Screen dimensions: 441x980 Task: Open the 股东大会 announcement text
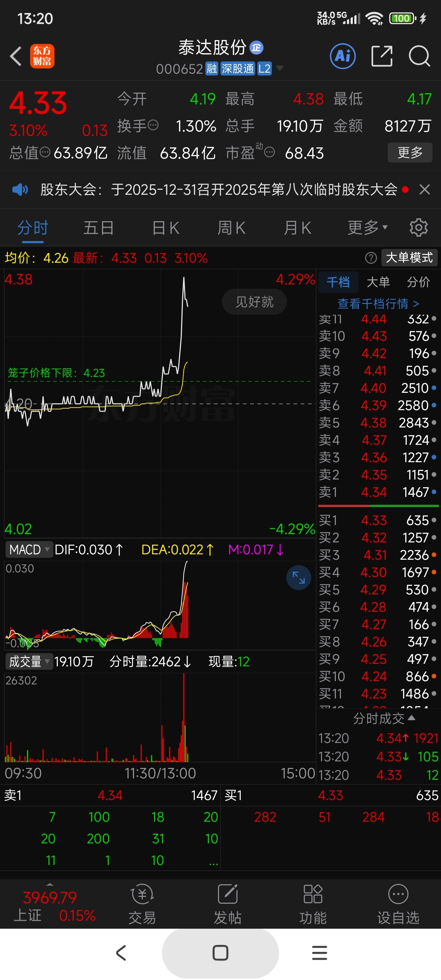[x=219, y=189]
